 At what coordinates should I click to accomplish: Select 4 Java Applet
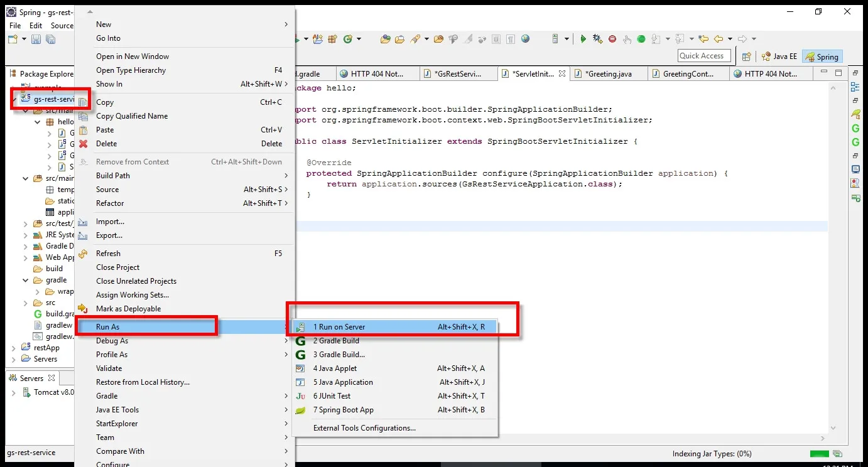click(395, 368)
